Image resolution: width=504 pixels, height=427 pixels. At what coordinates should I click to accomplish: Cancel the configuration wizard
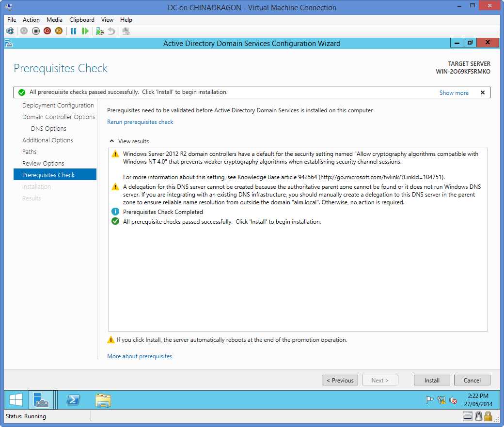pos(472,380)
